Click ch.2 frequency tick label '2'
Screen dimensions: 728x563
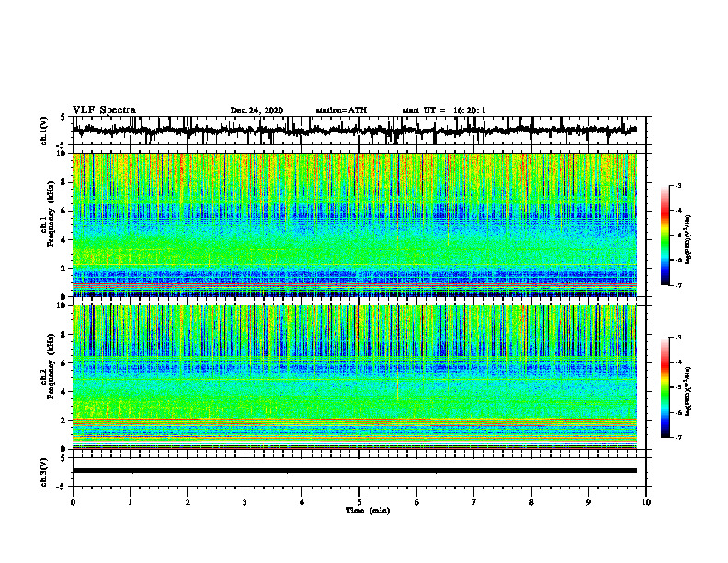tap(64, 420)
